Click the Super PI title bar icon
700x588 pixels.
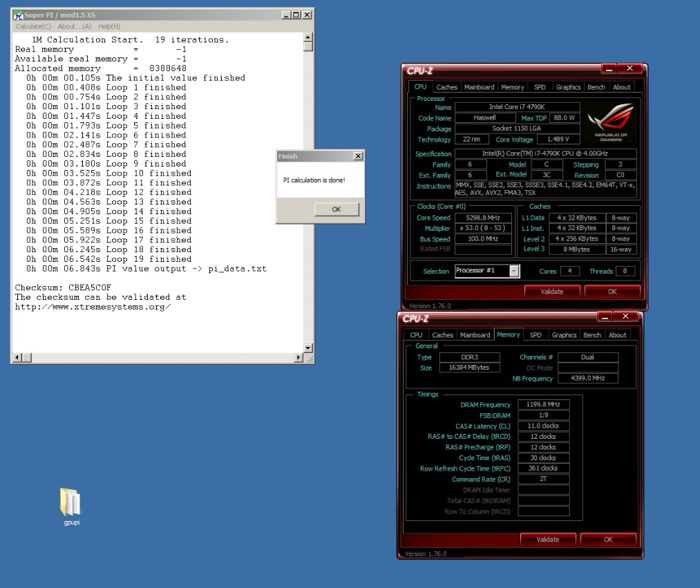coord(18,15)
